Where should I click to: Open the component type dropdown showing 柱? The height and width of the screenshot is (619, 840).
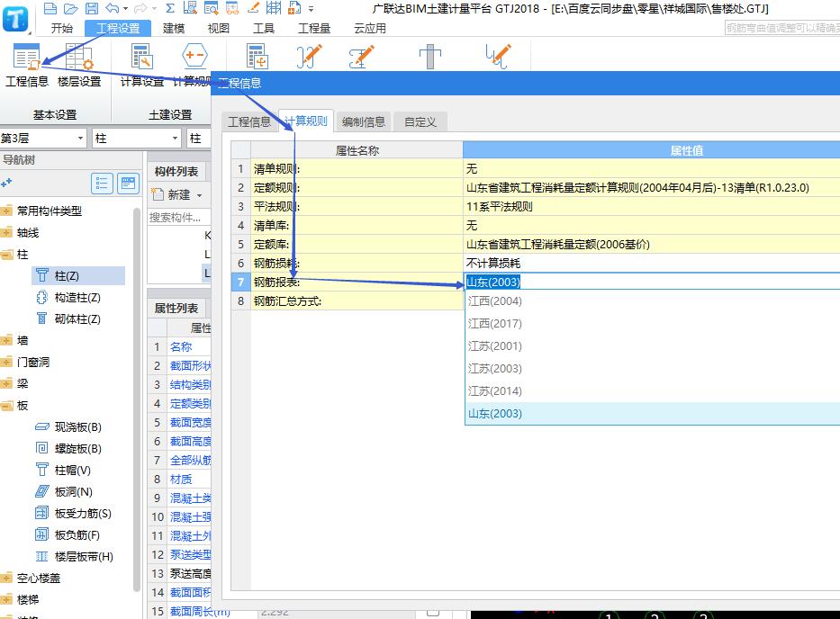tap(137, 139)
